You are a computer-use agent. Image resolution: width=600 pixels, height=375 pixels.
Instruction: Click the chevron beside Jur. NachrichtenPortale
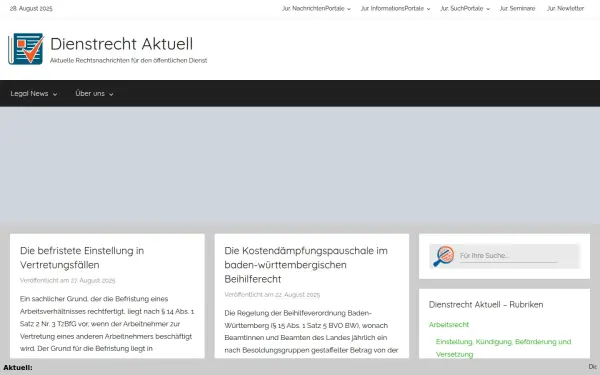click(349, 9)
